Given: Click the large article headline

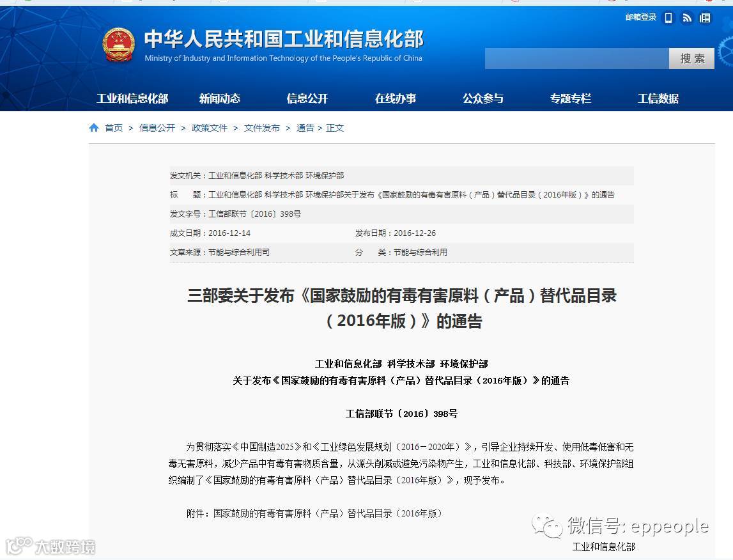Looking at the screenshot, I should [401, 308].
